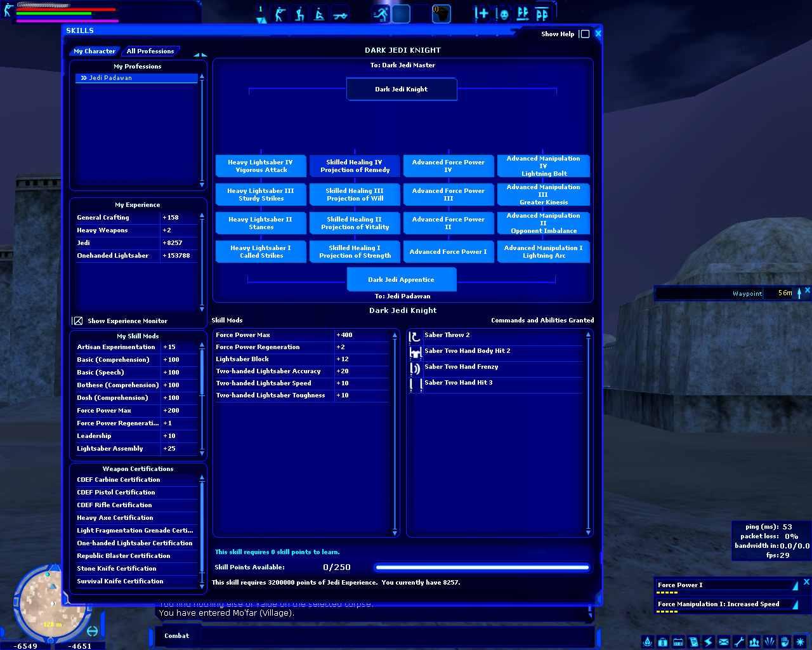Screen dimensions: 812x650
Task: Click the starburst icon in bottom menu bar
Action: click(800, 642)
